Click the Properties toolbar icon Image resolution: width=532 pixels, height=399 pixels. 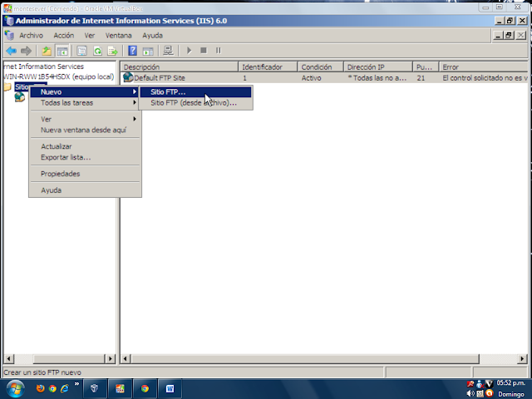click(x=81, y=51)
